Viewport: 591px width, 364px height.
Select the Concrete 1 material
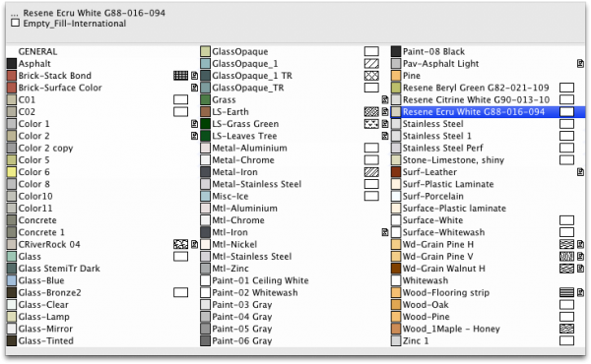pyautogui.click(x=41, y=232)
